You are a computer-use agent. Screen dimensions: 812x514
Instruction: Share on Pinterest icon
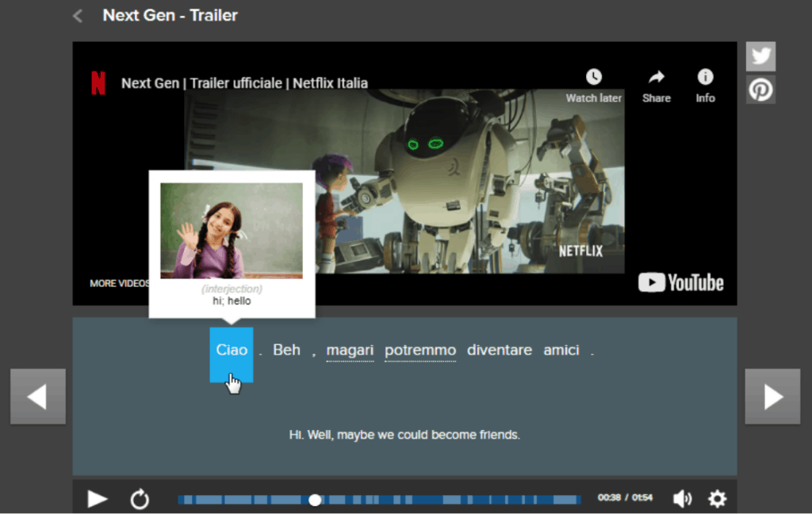click(x=760, y=90)
